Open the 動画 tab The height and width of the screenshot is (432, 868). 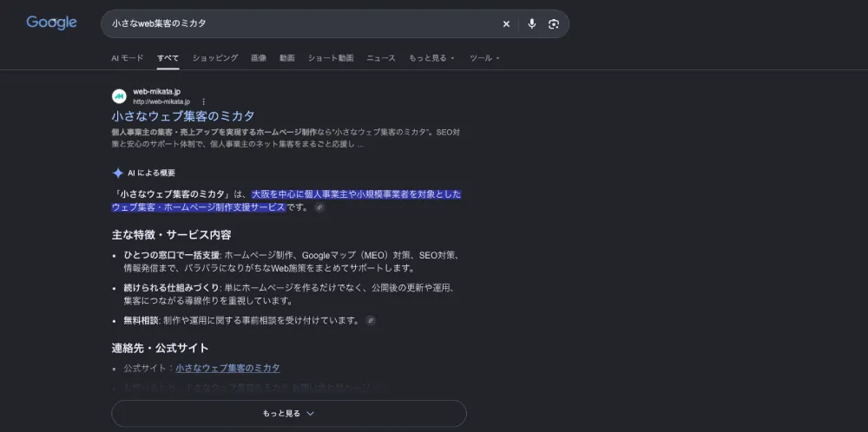pos(287,58)
